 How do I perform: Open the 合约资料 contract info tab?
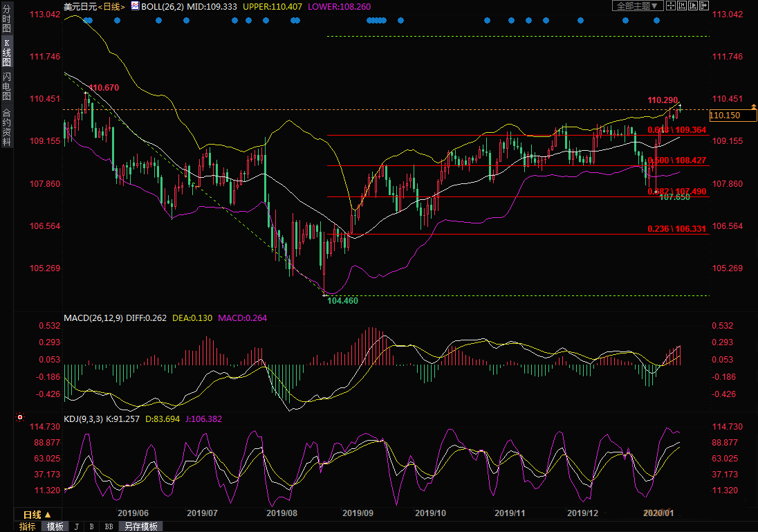tap(6, 127)
